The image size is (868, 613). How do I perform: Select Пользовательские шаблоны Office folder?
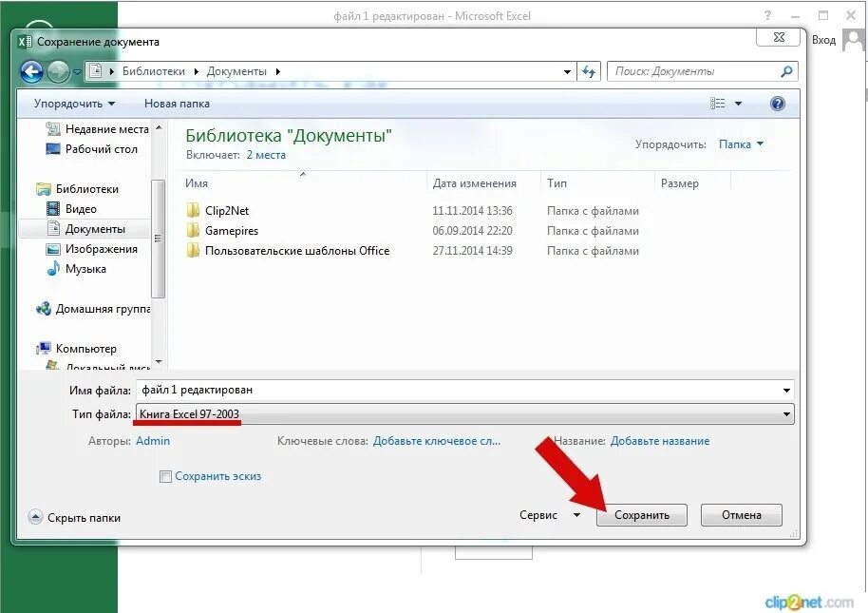tap(288, 250)
